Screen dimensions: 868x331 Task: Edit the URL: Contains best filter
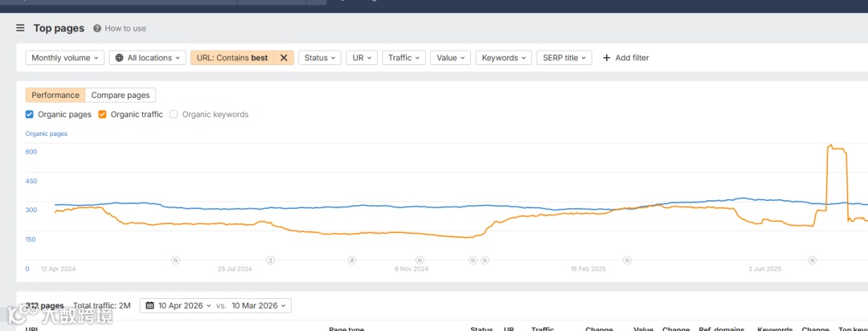[x=232, y=58]
